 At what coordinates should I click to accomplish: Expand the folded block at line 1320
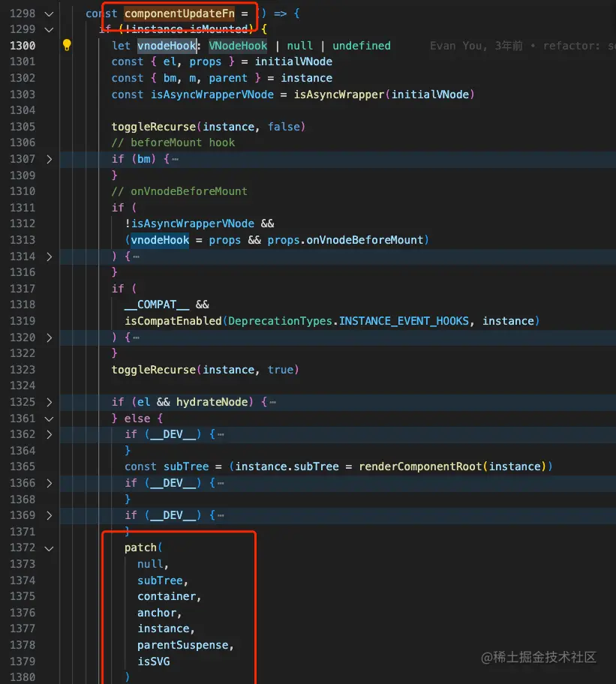(x=50, y=337)
